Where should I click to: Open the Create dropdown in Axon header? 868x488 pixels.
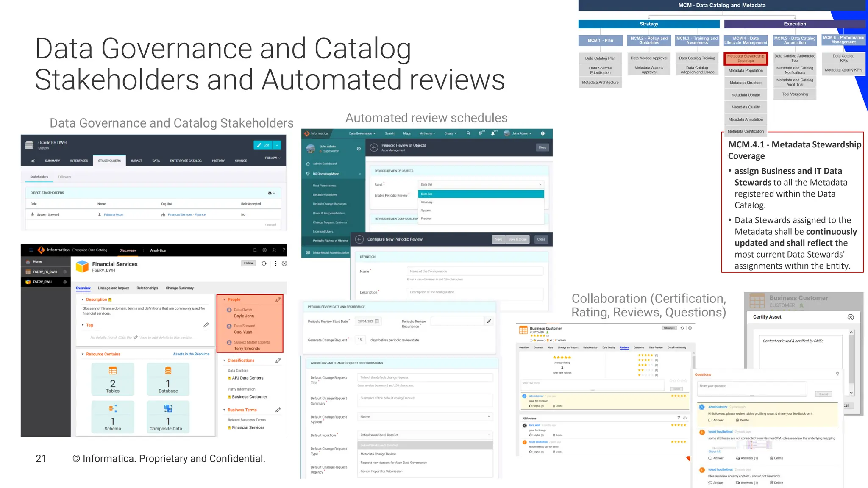click(451, 133)
